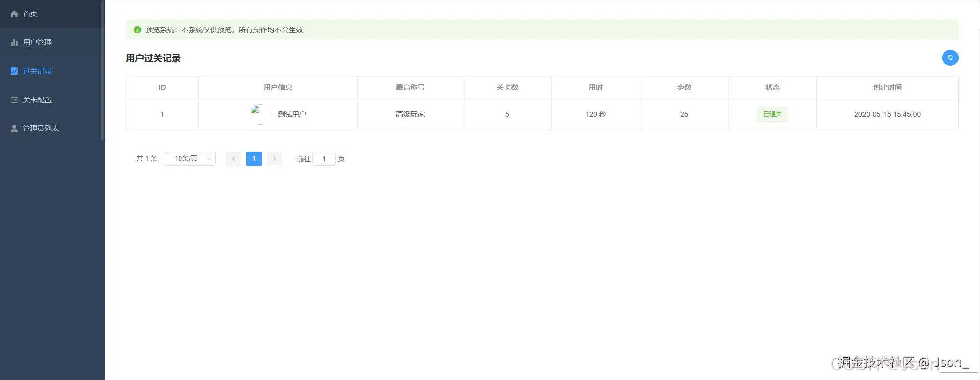Click the 测试用户 name cell
Viewport: 980px width, 380px height.
(292, 114)
